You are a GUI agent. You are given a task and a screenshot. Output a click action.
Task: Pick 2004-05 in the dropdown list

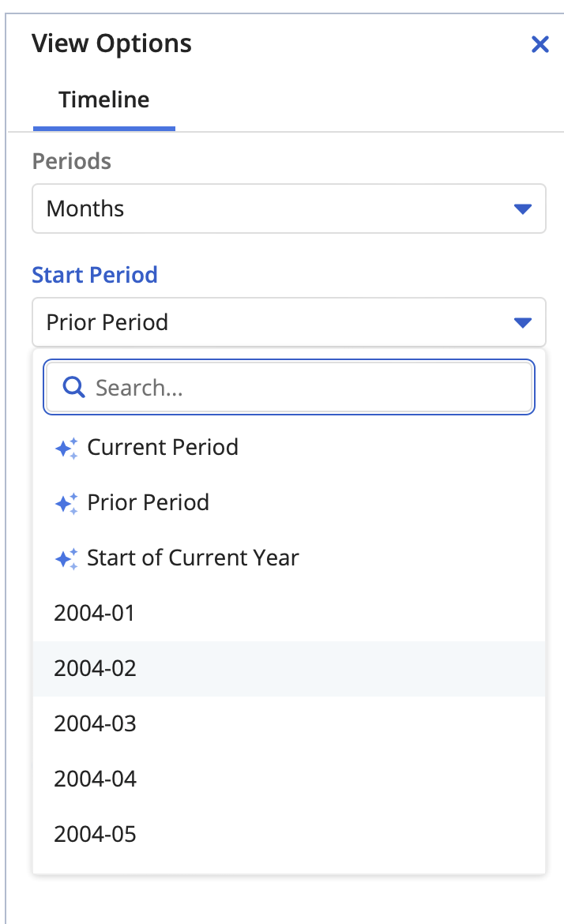96,835
